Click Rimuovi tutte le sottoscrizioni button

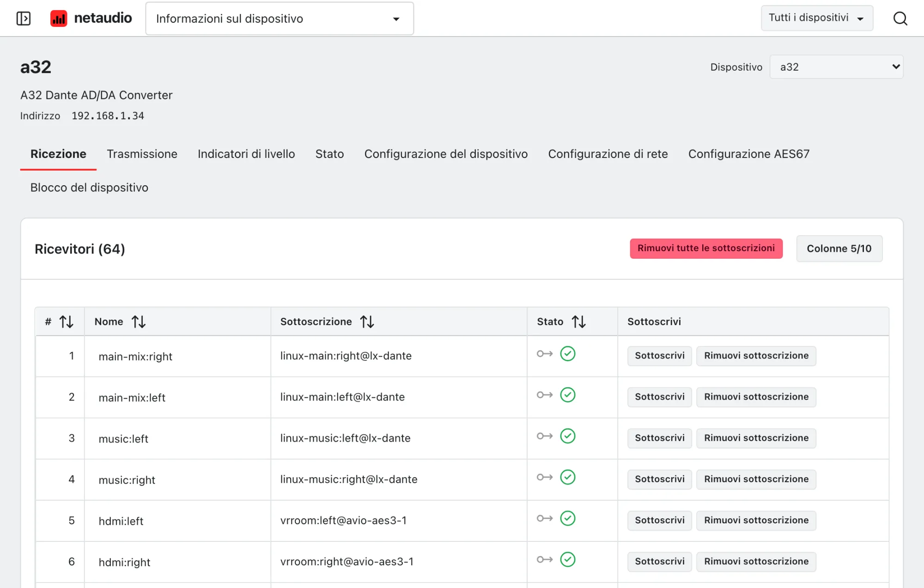(x=706, y=249)
